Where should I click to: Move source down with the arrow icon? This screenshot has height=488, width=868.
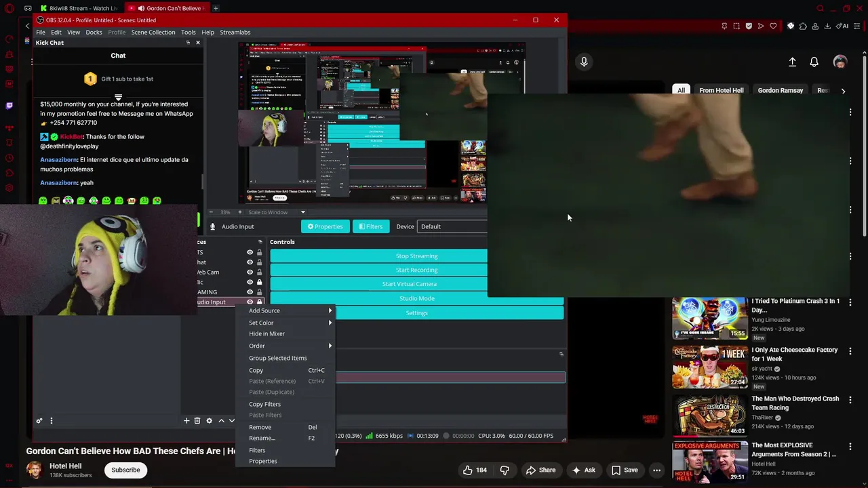232,421
